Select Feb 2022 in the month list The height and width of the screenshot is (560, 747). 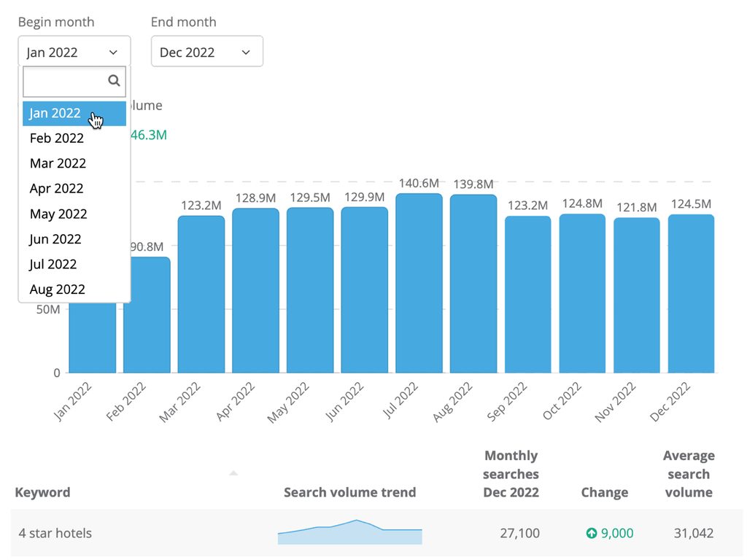74,138
